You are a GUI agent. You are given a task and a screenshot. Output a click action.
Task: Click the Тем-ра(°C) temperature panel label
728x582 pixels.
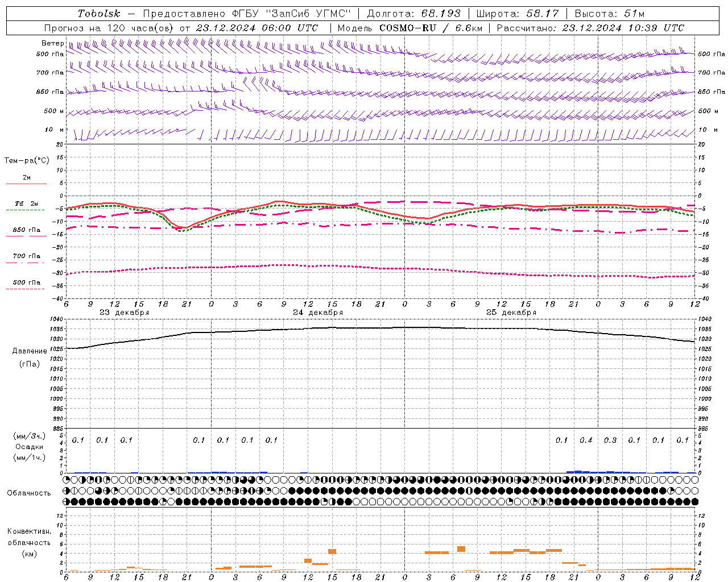pyautogui.click(x=27, y=161)
